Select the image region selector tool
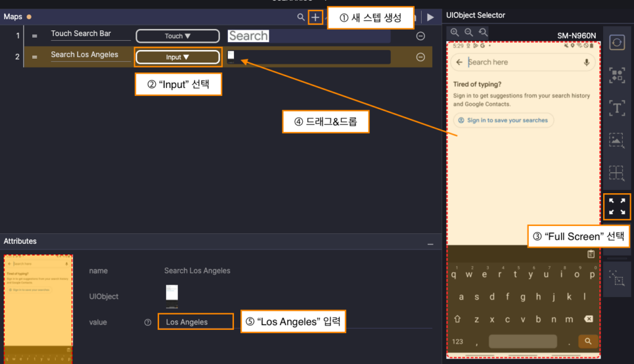This screenshot has height=364, width=634. [617, 140]
